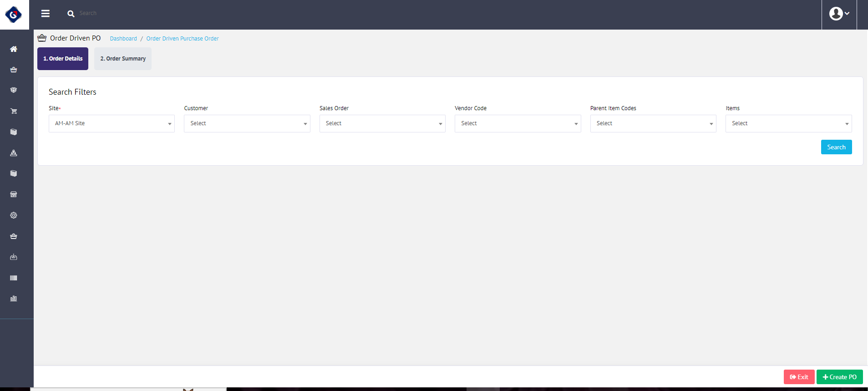868x391 pixels.
Task: Expand the Parent Item Codes dropdown
Action: (653, 123)
